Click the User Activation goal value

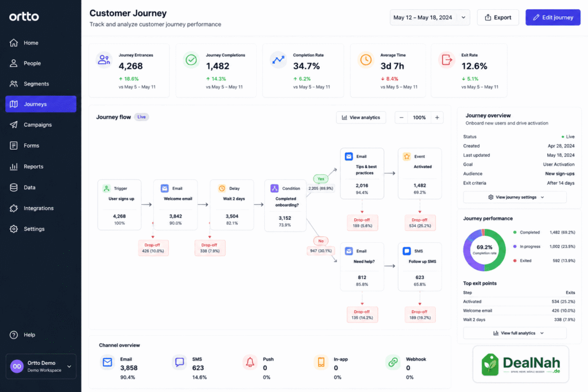pos(558,164)
